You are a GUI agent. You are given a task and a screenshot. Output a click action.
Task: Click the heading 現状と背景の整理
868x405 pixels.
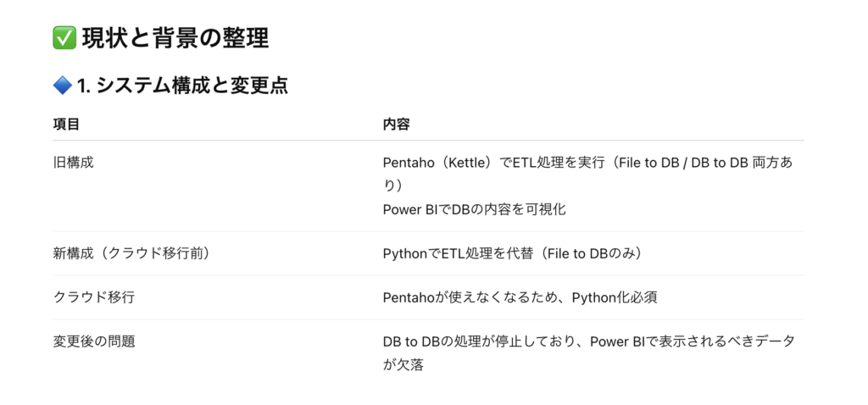coord(175,39)
